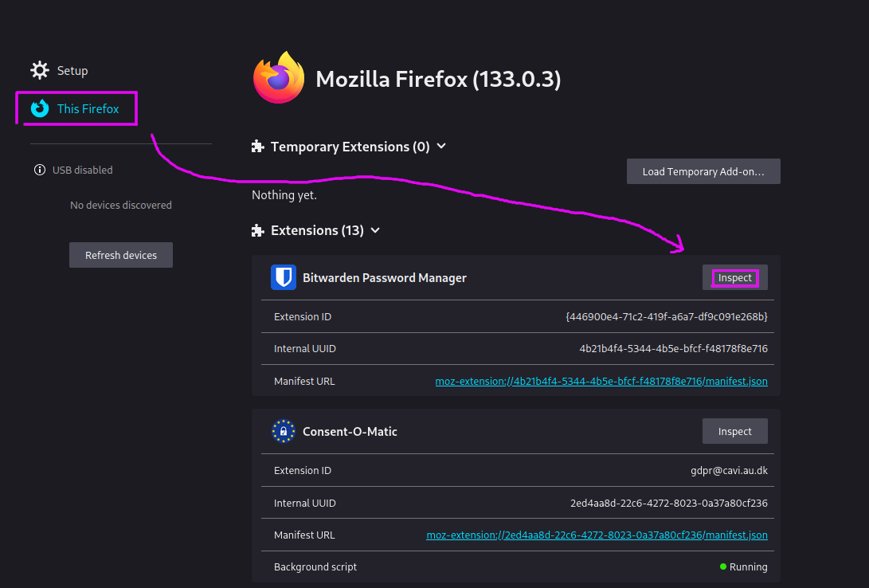Collapse the Temporary Extensions section
The height and width of the screenshot is (588, 869).
[x=440, y=147]
